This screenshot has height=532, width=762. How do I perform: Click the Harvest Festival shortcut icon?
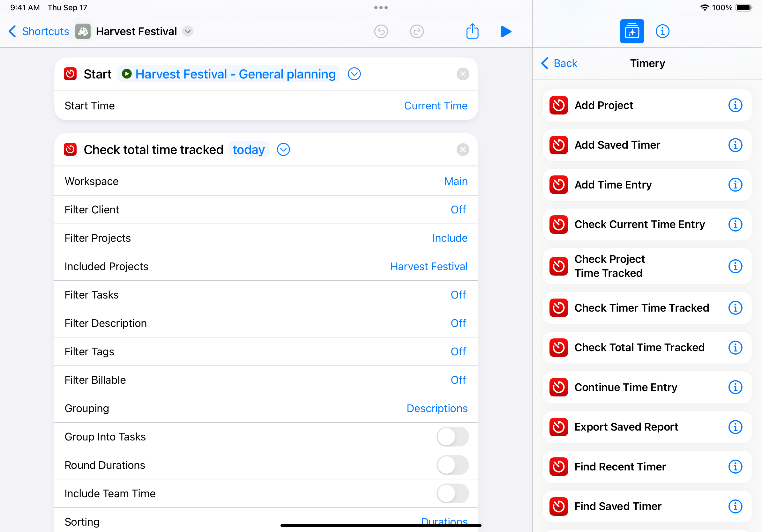pyautogui.click(x=83, y=32)
